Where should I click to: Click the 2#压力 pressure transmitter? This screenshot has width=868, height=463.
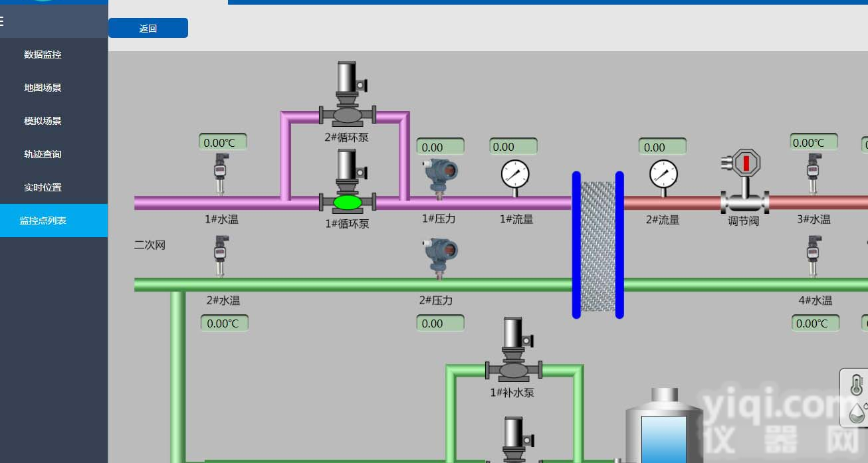click(x=441, y=258)
